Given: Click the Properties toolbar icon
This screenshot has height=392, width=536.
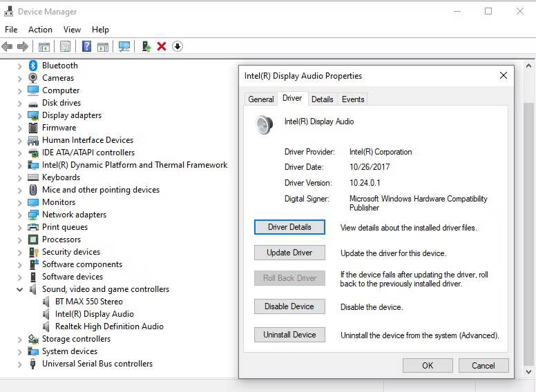Looking at the screenshot, I should pyautogui.click(x=66, y=46).
